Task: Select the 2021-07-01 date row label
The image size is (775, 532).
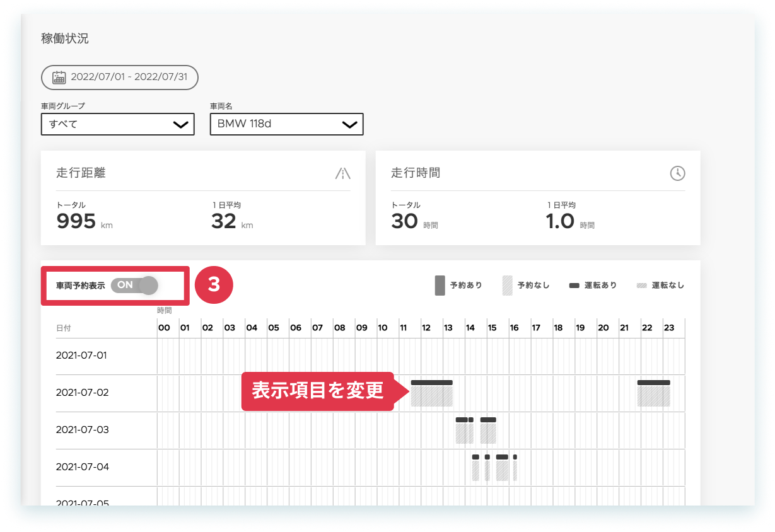Action: tap(81, 356)
